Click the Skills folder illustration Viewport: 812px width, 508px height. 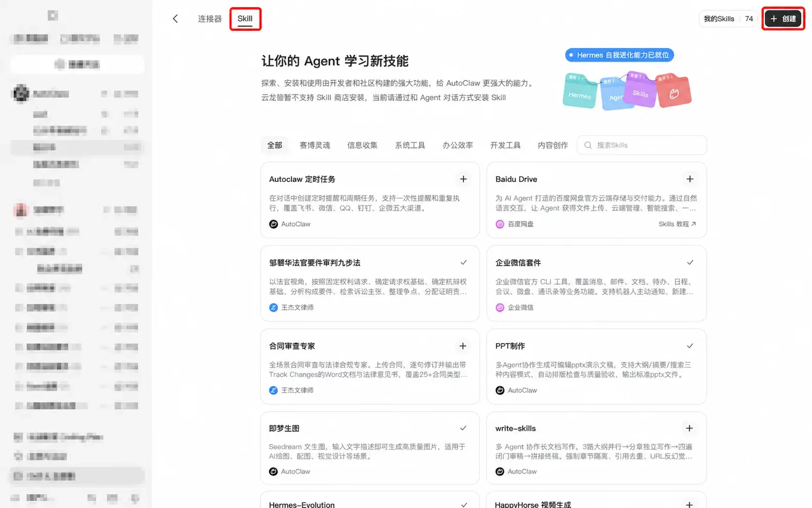click(x=640, y=91)
